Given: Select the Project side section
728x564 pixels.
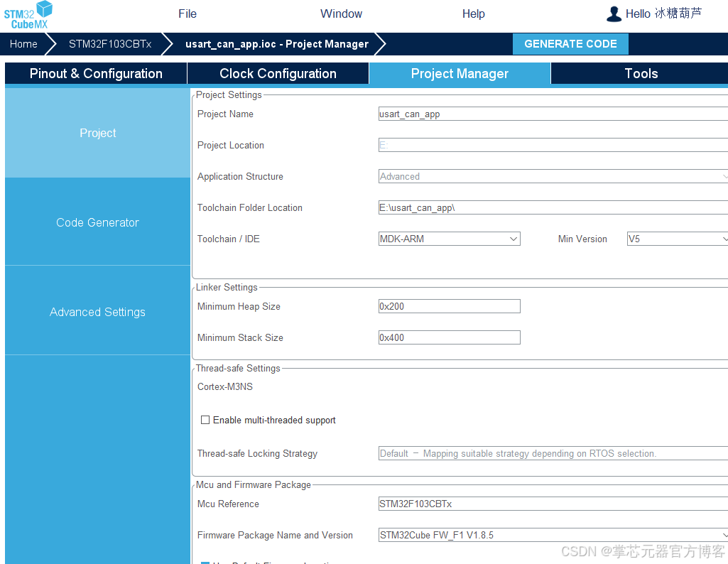Looking at the screenshot, I should [x=97, y=134].
